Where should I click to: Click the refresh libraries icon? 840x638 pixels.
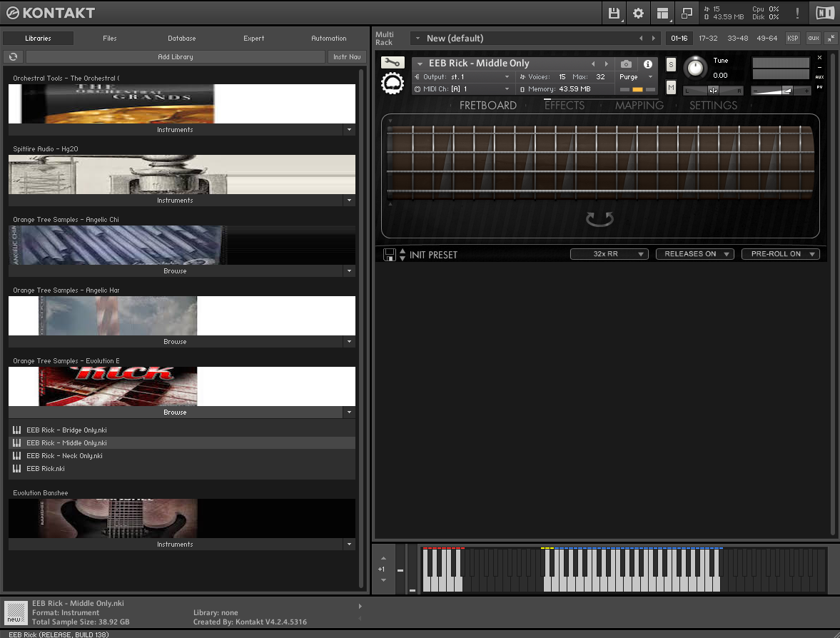pos(14,57)
